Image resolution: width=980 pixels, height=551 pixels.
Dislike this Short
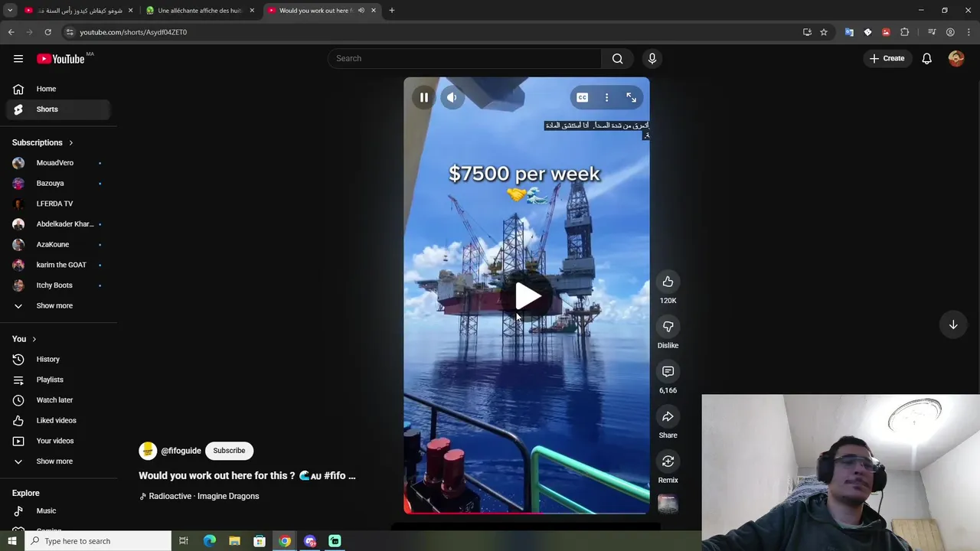pos(668,327)
